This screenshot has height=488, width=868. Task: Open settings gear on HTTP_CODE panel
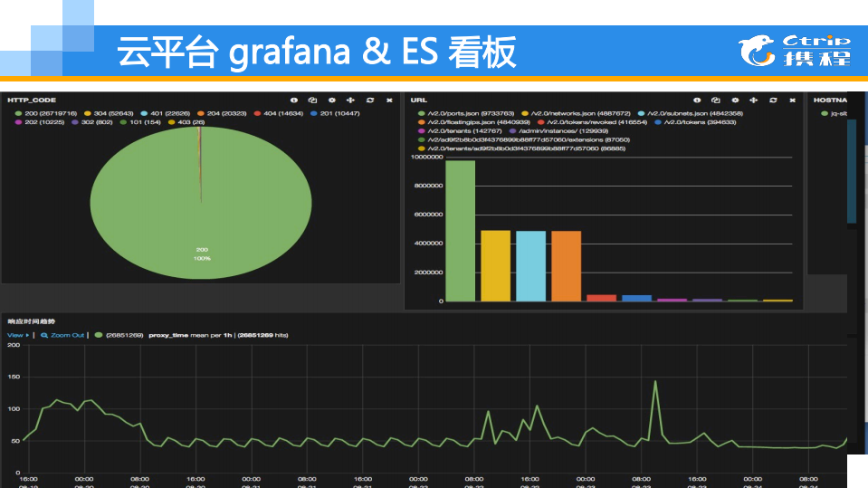(331, 100)
